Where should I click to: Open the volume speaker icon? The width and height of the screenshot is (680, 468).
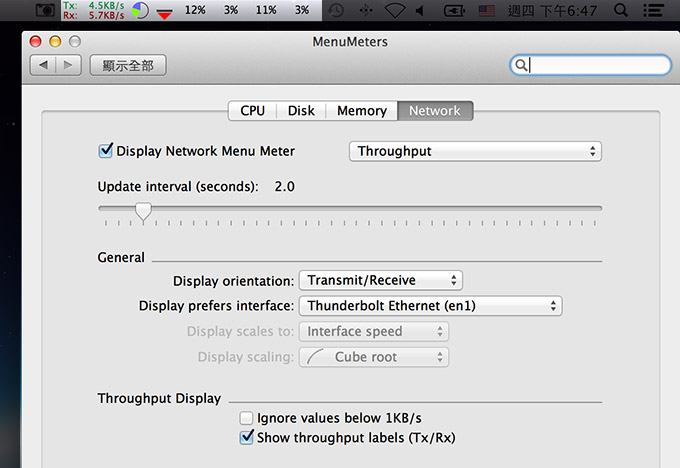[x=419, y=10]
